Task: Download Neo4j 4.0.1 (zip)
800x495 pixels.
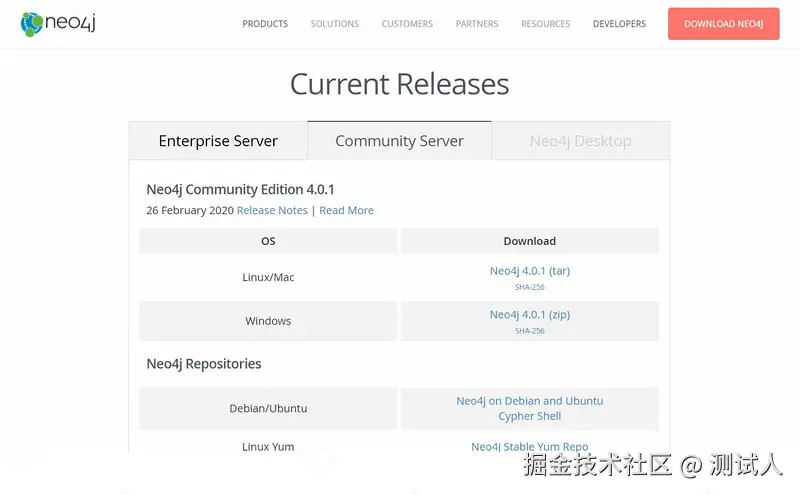Action: [530, 315]
